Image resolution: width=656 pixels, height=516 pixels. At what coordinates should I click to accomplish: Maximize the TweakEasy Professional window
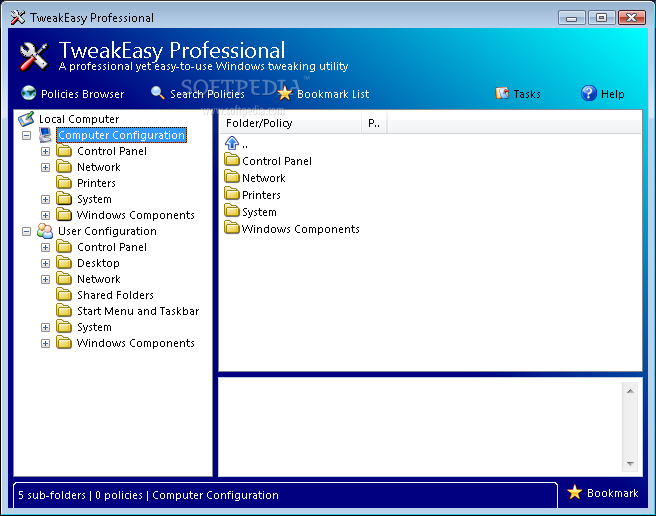(601, 18)
